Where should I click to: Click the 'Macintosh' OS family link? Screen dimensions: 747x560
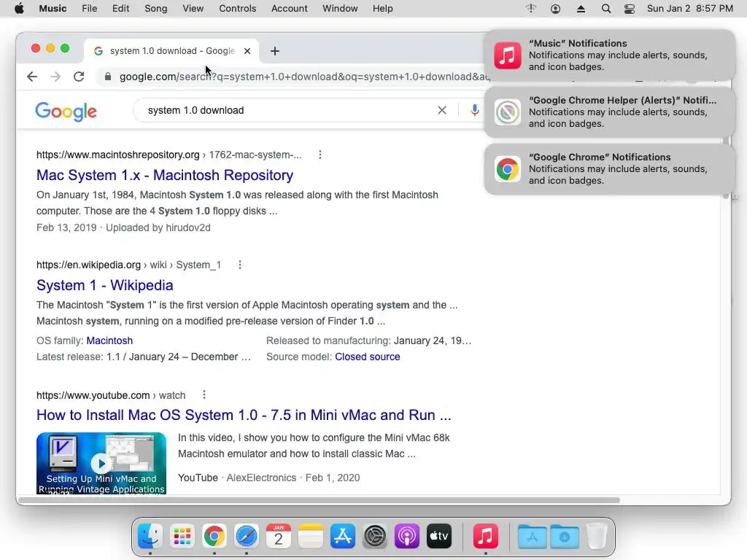[109, 341]
